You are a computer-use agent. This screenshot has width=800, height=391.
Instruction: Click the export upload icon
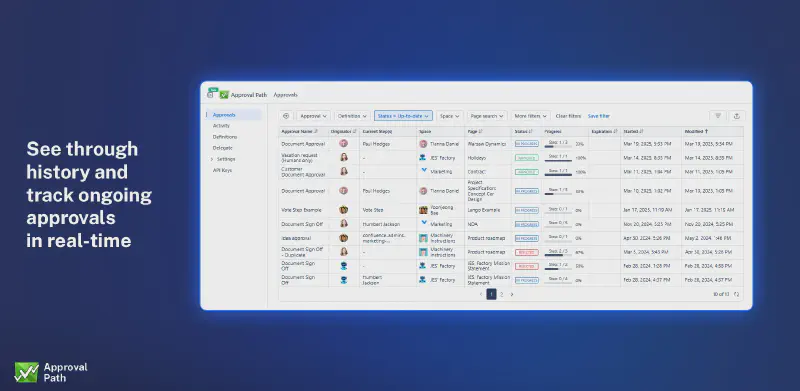pyautogui.click(x=737, y=116)
